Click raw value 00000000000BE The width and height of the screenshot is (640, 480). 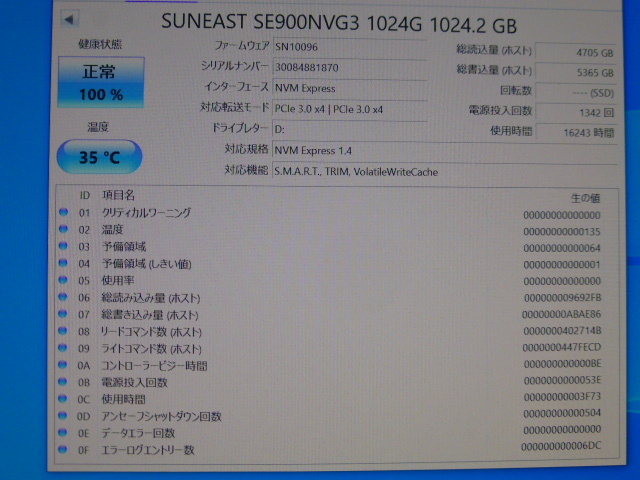point(562,364)
